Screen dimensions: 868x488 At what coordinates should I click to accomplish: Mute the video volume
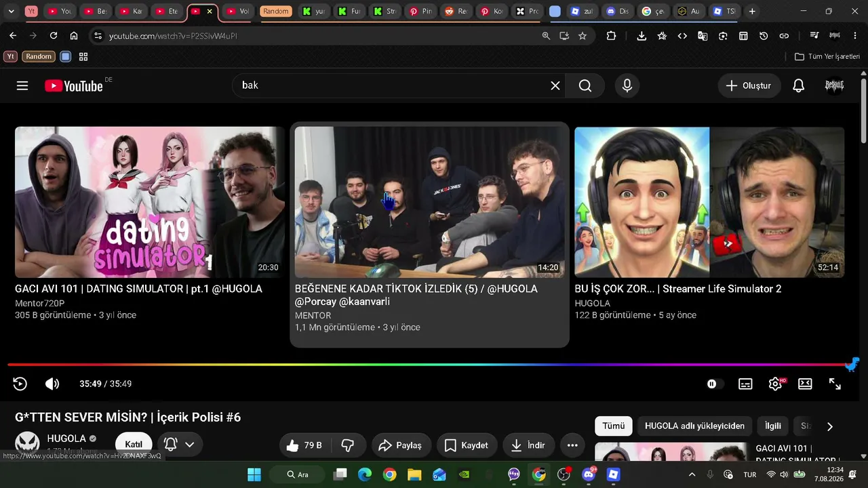pos(52,384)
